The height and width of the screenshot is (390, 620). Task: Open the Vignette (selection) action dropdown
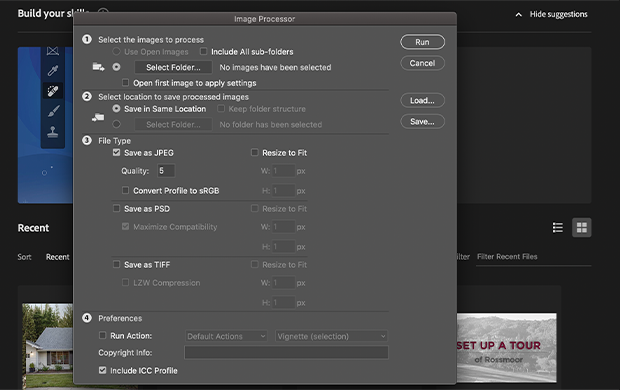(x=331, y=336)
